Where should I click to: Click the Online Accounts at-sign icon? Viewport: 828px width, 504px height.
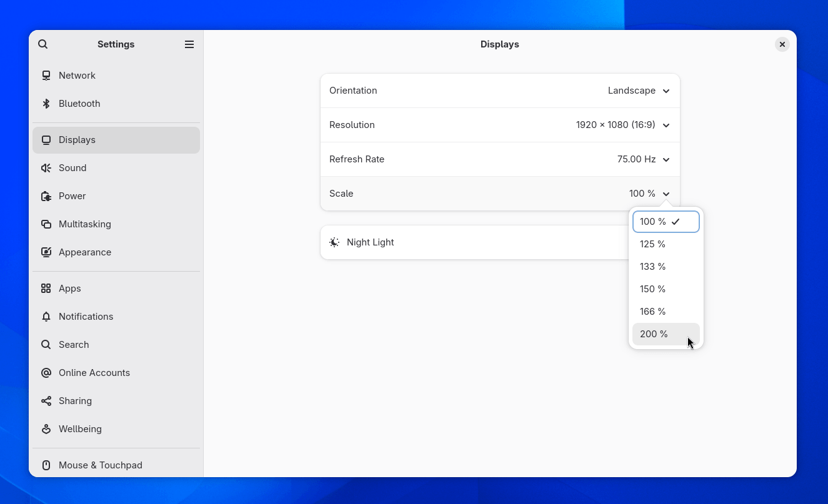click(46, 372)
